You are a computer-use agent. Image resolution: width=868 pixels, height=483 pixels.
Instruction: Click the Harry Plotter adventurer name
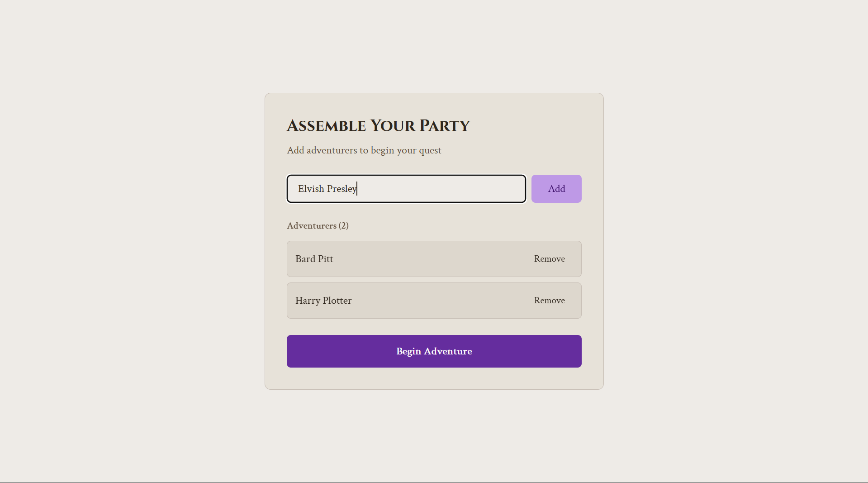coord(323,301)
